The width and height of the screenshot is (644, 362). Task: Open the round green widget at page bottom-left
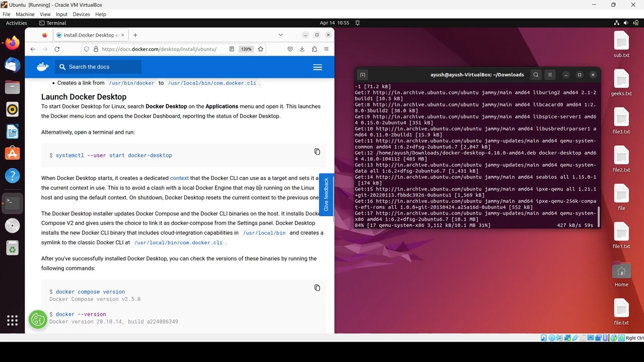coord(38,319)
